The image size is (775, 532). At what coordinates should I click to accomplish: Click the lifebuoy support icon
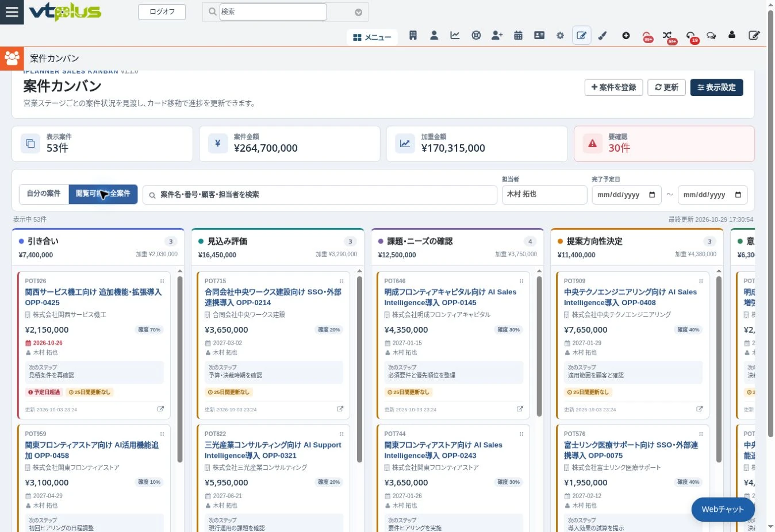pyautogui.click(x=476, y=36)
